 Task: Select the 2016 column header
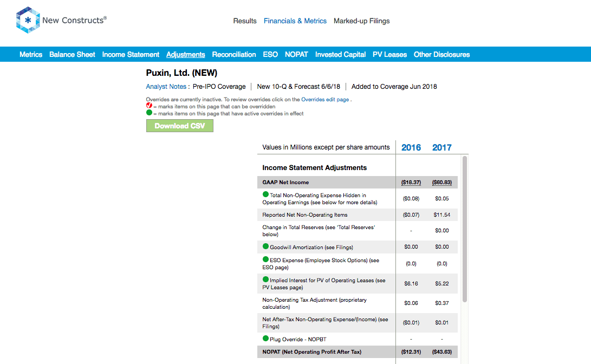pyautogui.click(x=411, y=147)
